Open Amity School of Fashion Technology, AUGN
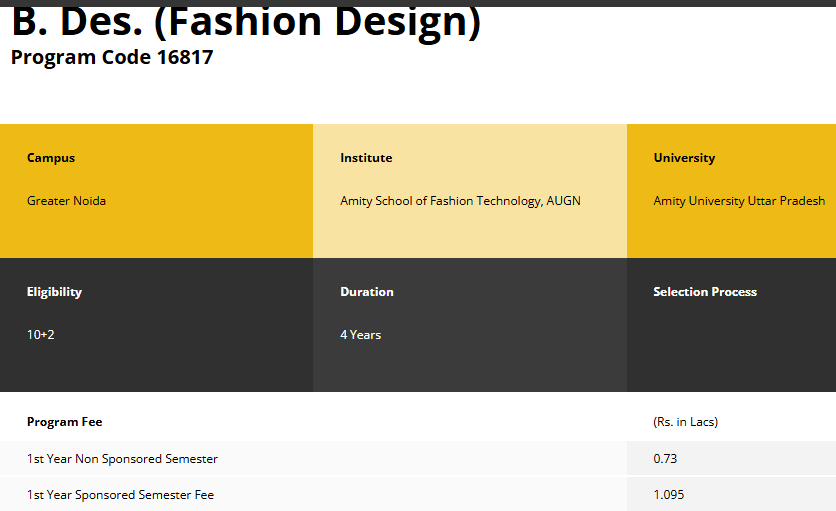Image resolution: width=836 pixels, height=511 pixels. pyautogui.click(x=460, y=201)
